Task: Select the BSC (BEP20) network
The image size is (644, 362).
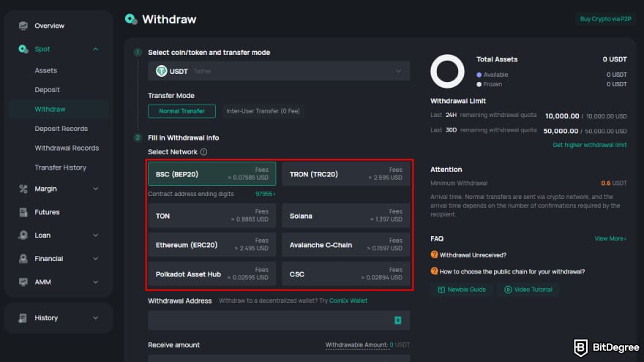Action: click(x=212, y=173)
